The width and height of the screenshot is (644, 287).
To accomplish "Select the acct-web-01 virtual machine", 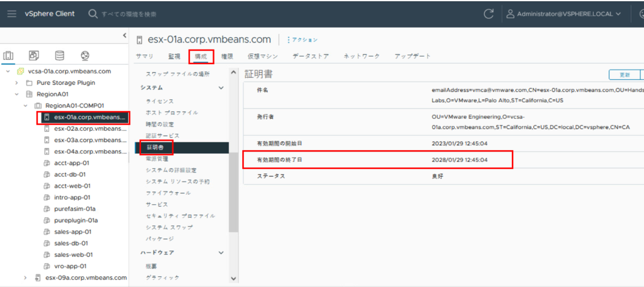I will click(72, 186).
